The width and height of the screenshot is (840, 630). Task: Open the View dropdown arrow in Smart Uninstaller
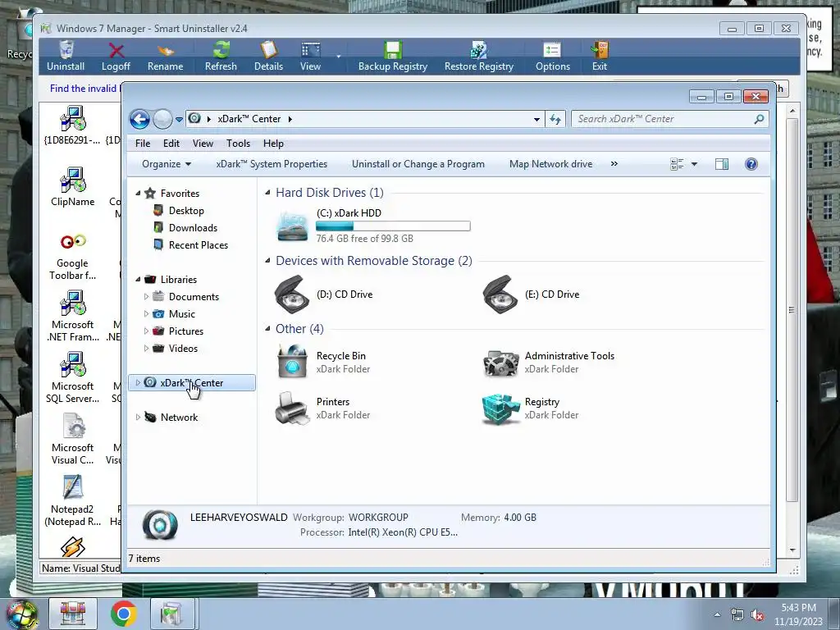[x=339, y=57]
